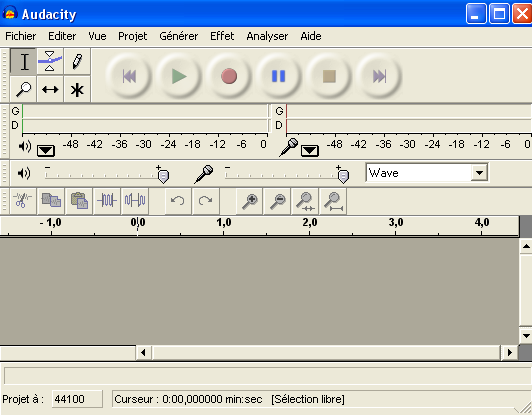Click the vertical scrollbar down arrow

[x=526, y=336]
